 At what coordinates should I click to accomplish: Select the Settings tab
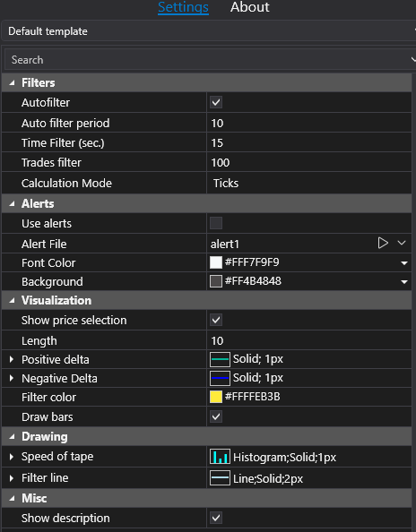[184, 7]
